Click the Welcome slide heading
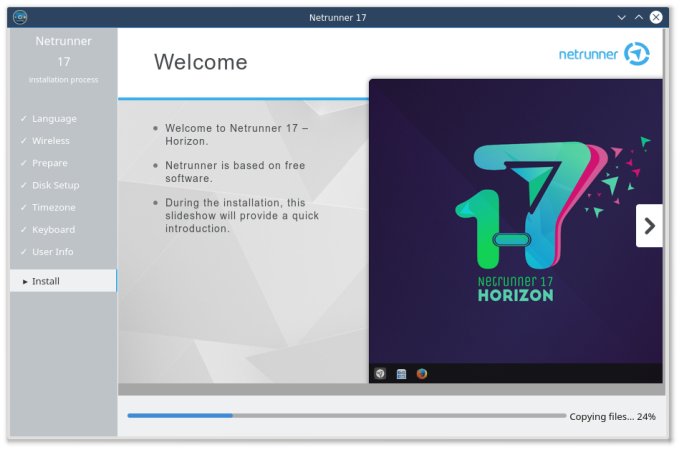 [x=201, y=62]
